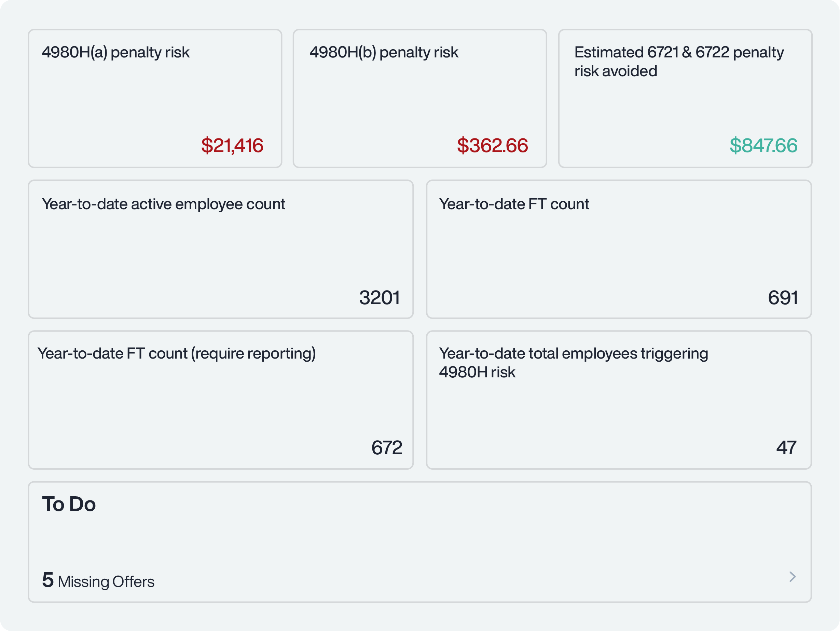Click the 691 FT count value
The height and width of the screenshot is (631, 840).
(783, 297)
